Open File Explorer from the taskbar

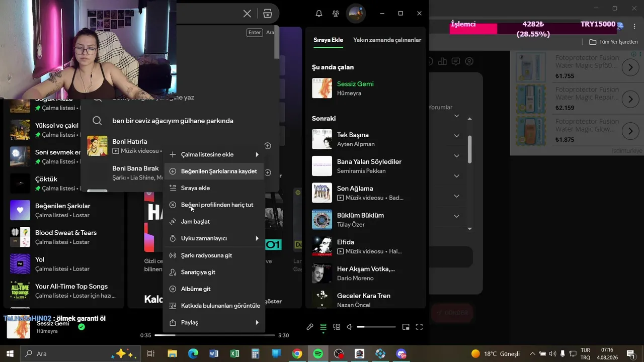pyautogui.click(x=172, y=353)
